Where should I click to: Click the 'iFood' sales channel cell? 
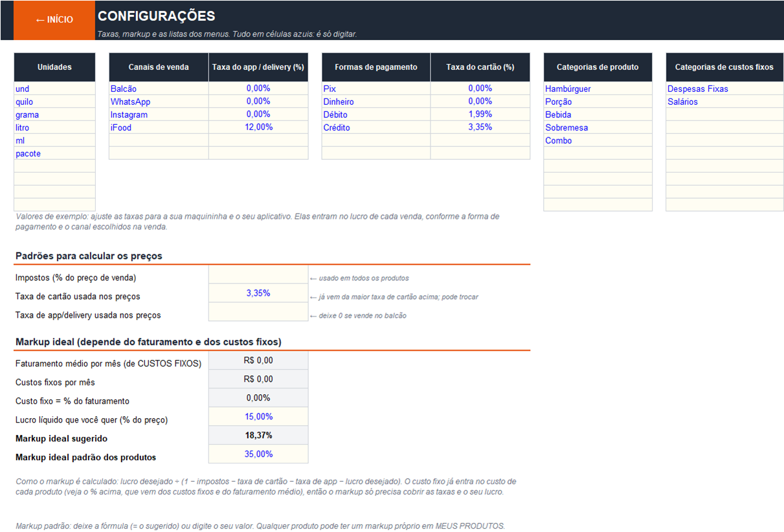tap(159, 127)
